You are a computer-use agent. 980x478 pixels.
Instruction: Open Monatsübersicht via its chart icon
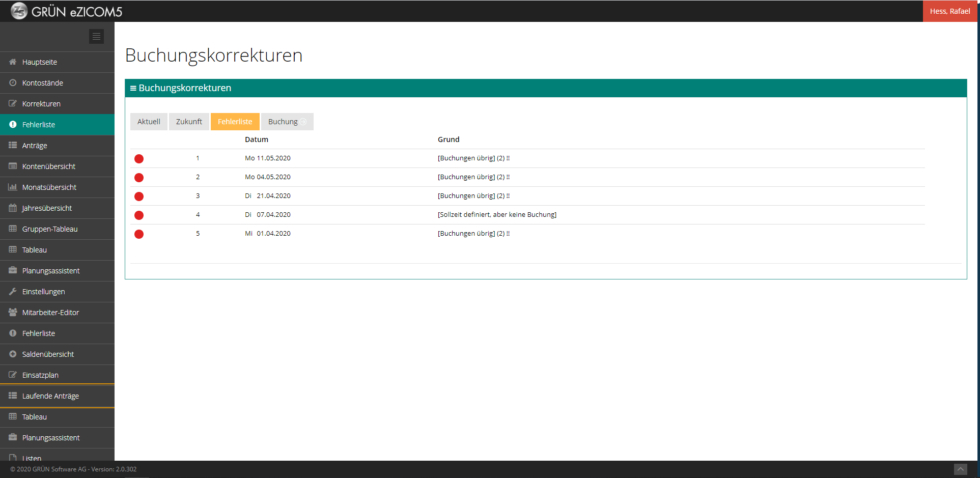13,187
